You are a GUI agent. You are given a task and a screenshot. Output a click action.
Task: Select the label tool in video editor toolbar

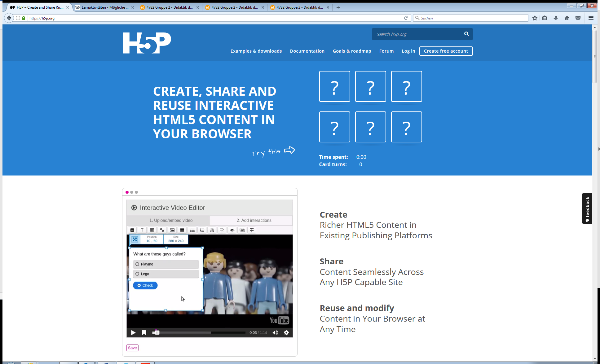132,230
